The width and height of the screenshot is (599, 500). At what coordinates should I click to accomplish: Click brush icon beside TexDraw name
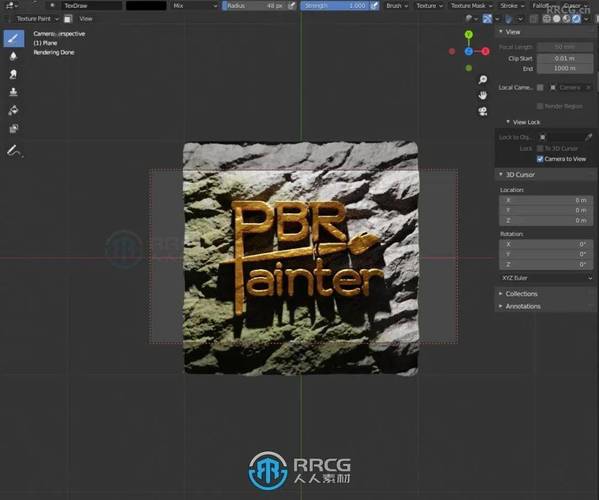pyautogui.click(x=52, y=5)
